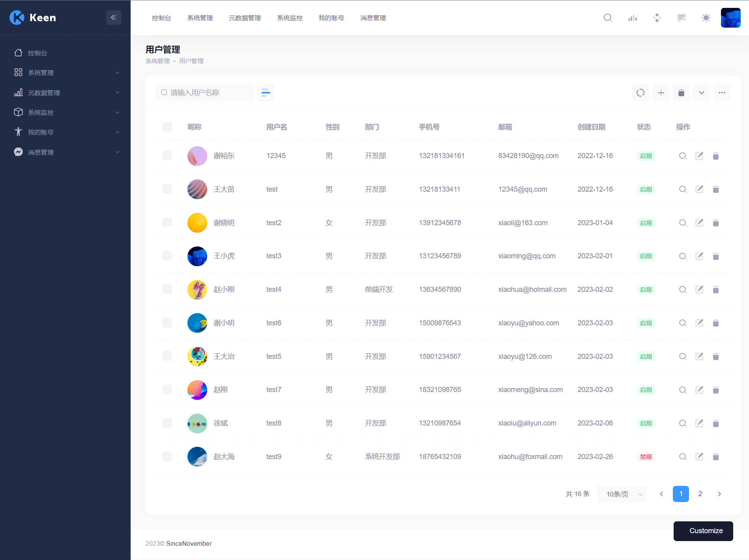This screenshot has height=560, width=749.
Task: Select 消息管理 in the top menu
Action: pos(373,18)
